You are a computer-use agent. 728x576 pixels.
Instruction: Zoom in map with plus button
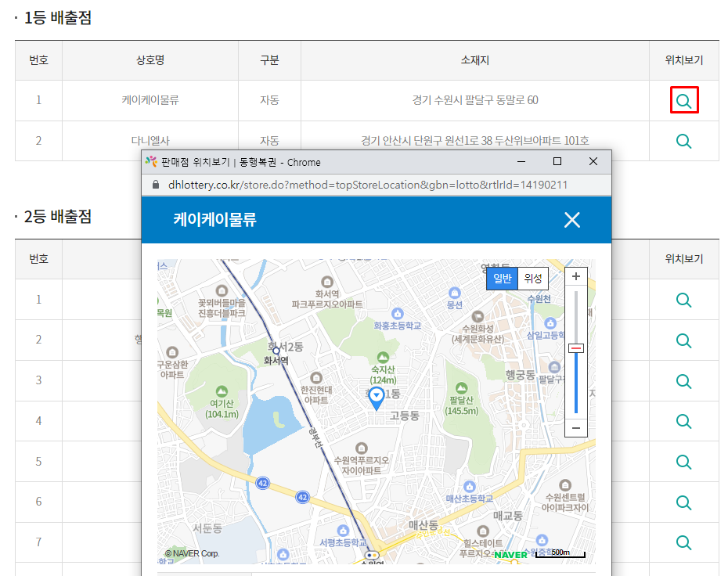[575, 276]
